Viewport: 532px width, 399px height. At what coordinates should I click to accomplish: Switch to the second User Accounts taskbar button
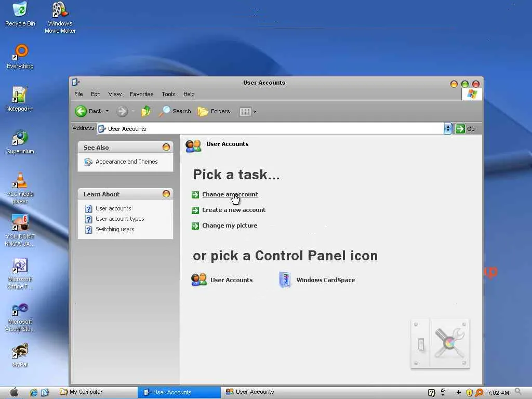(x=250, y=392)
